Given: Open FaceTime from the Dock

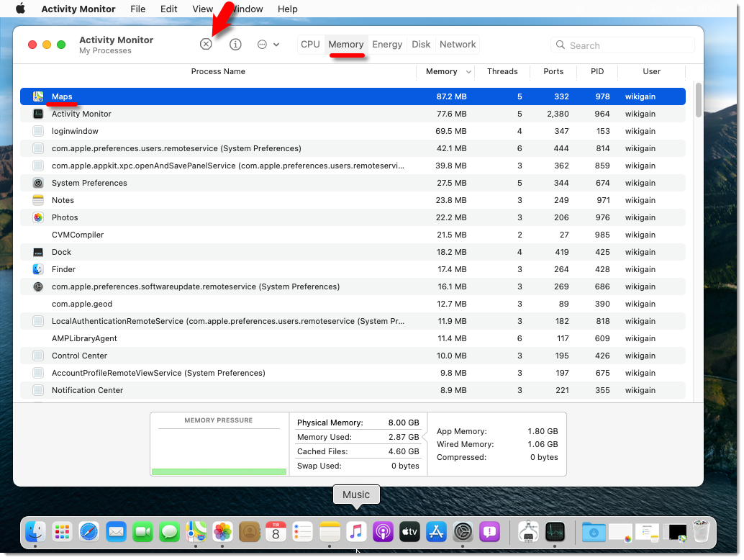Looking at the screenshot, I should (142, 531).
